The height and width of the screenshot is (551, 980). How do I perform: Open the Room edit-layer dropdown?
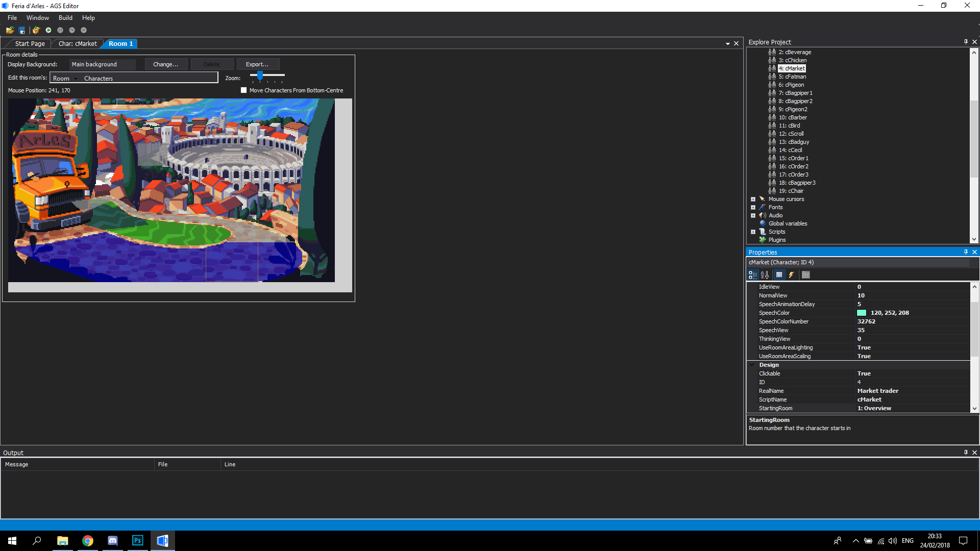[65, 79]
